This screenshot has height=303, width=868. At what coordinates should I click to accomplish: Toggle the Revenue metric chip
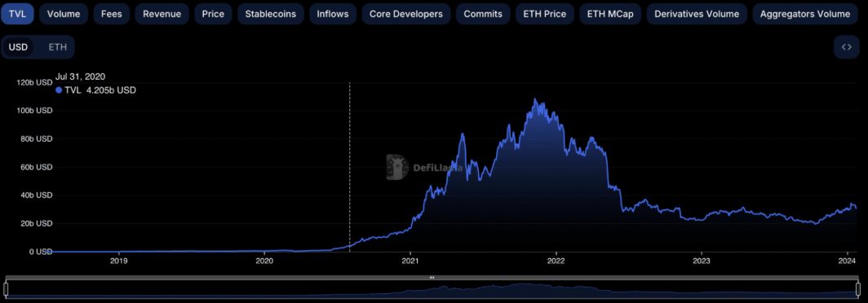pyautogui.click(x=162, y=14)
